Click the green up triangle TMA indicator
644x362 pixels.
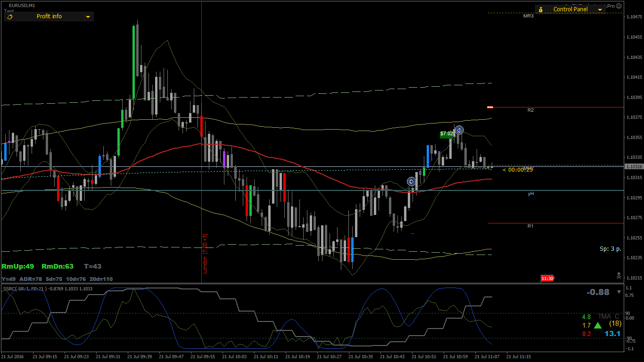[x=598, y=325]
